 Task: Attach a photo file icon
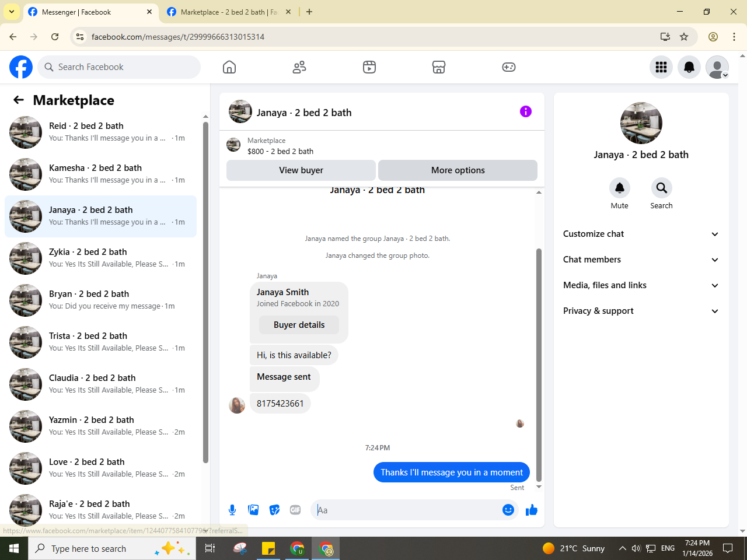pos(253,510)
